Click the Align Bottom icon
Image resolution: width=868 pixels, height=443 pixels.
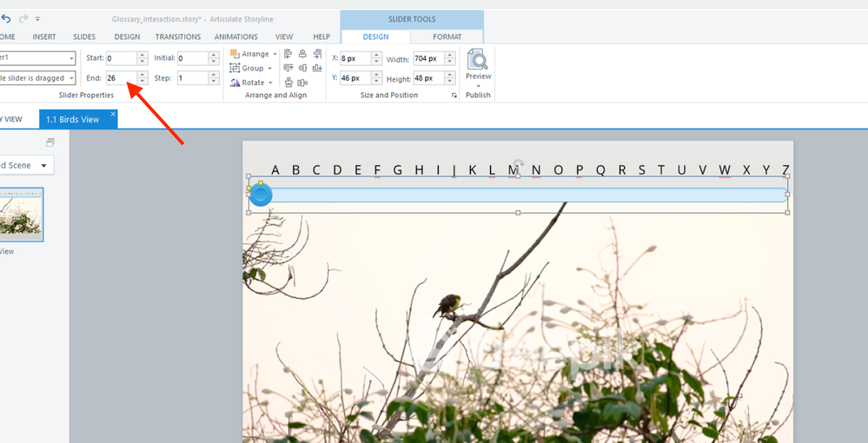point(317,68)
